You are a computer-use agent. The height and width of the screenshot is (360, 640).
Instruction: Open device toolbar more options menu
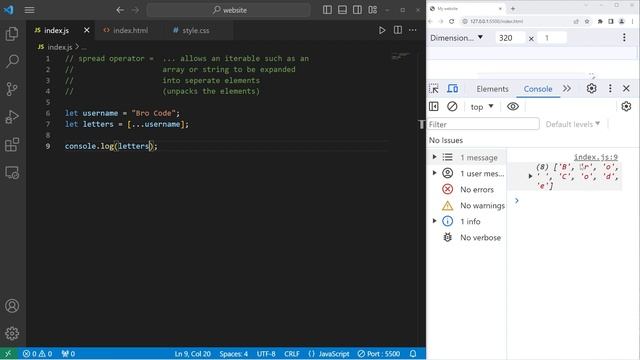pos(624,38)
